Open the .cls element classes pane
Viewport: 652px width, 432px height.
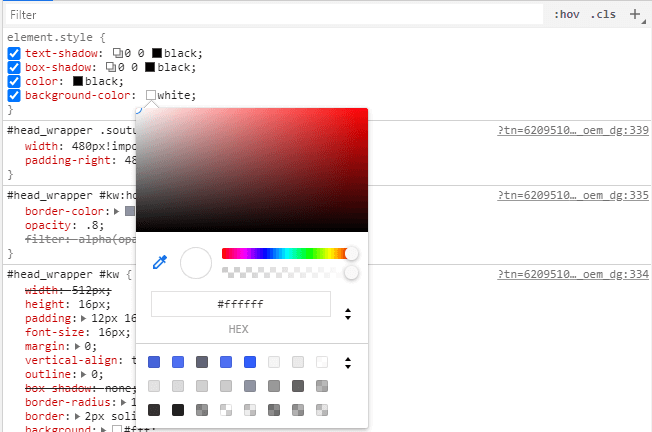coord(603,15)
